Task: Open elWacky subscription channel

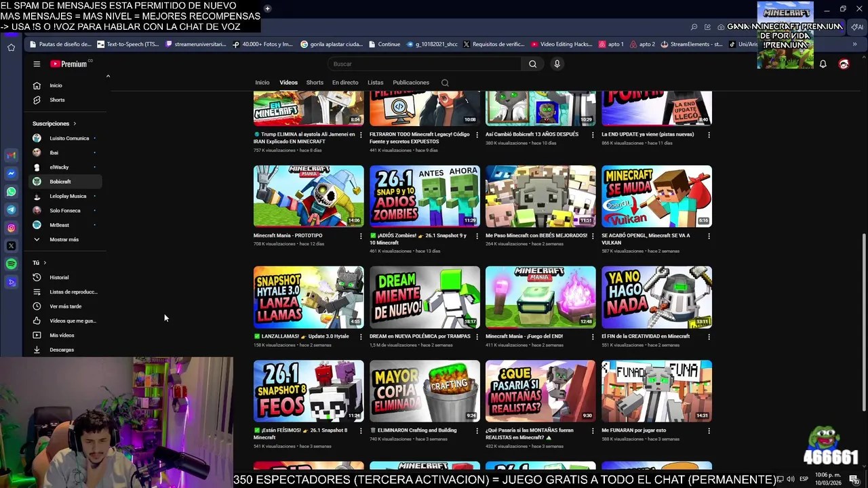Action: point(66,167)
